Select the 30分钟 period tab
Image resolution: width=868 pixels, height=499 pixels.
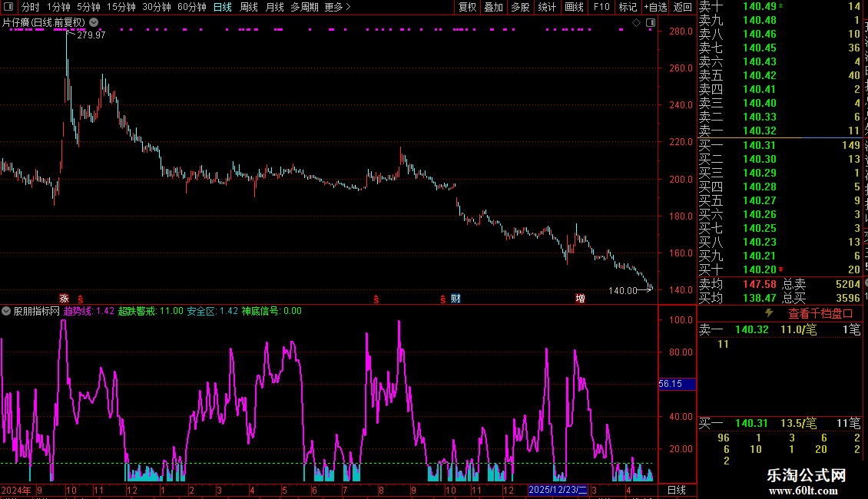156,7
